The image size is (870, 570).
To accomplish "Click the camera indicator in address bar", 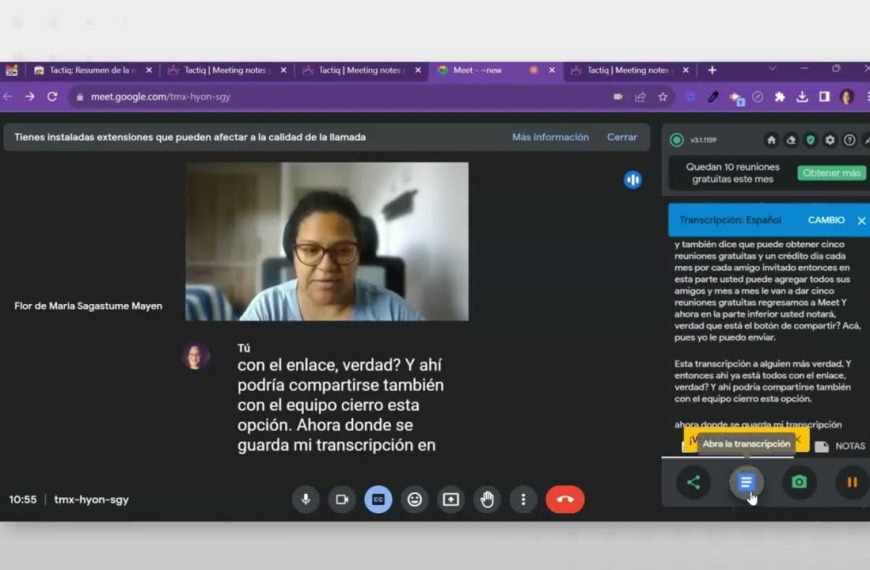I will coord(618,97).
